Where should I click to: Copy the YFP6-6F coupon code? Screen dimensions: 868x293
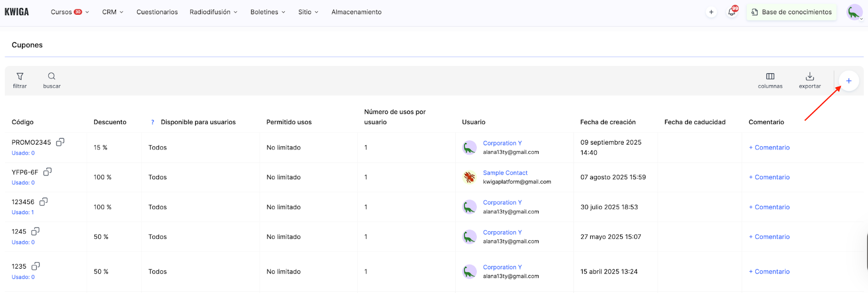tap(48, 172)
